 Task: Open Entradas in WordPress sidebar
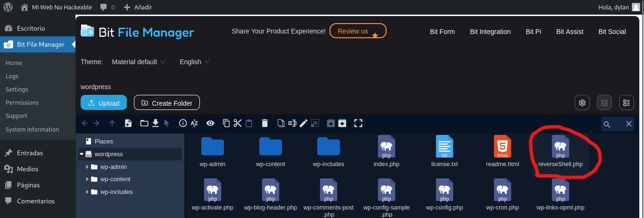coord(38,153)
